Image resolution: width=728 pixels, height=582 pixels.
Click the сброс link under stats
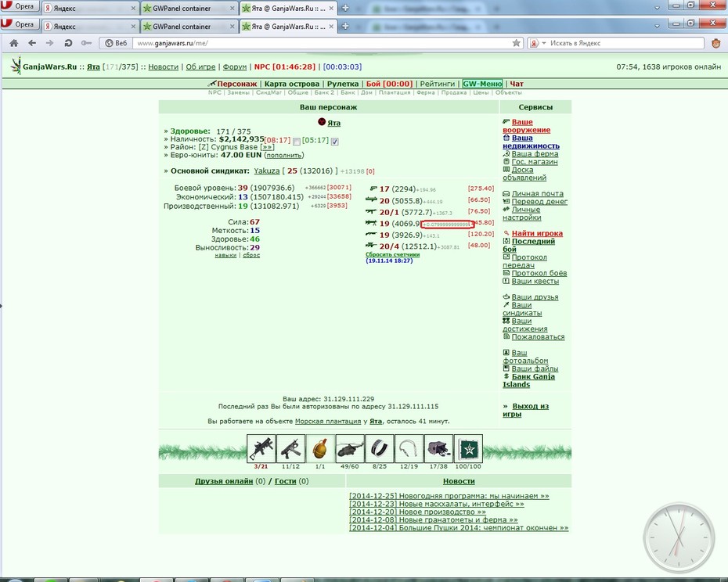[x=251, y=255]
